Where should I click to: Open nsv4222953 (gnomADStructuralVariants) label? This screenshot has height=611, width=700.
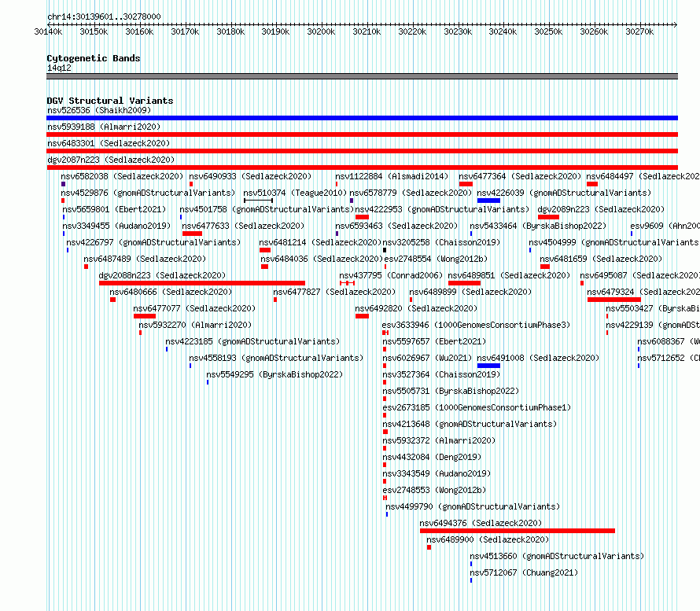[x=442, y=209]
